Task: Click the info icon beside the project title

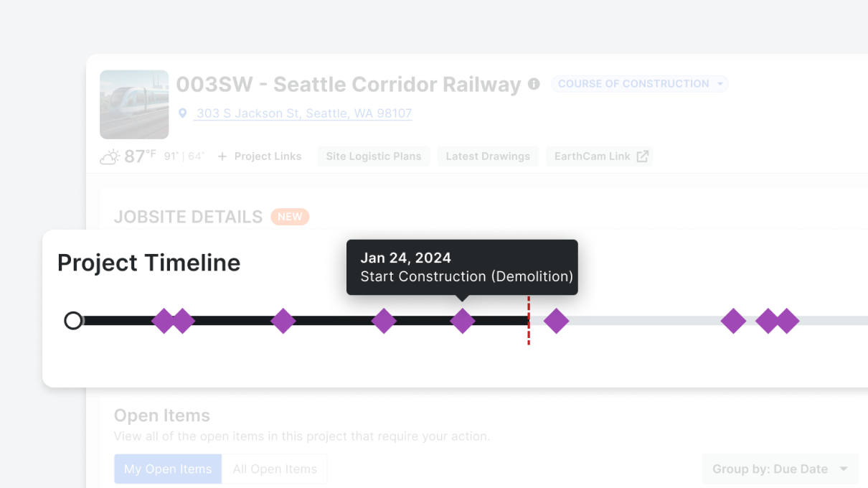Action: click(x=534, y=84)
